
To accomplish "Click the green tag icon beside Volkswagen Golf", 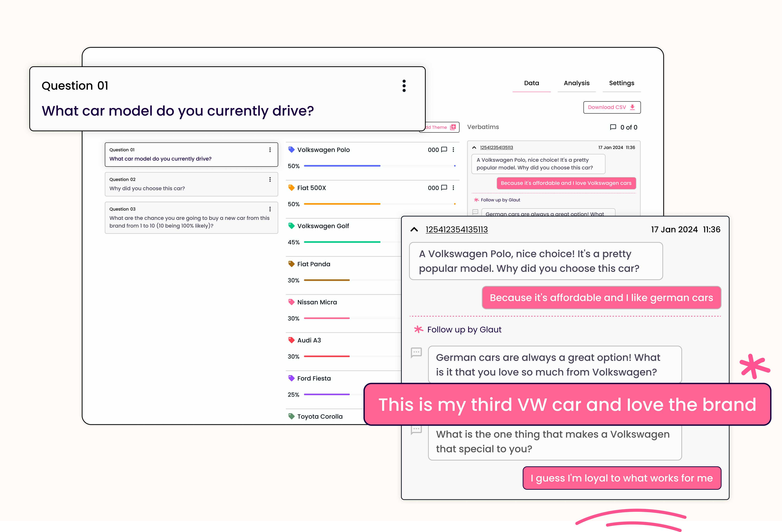I will point(291,226).
